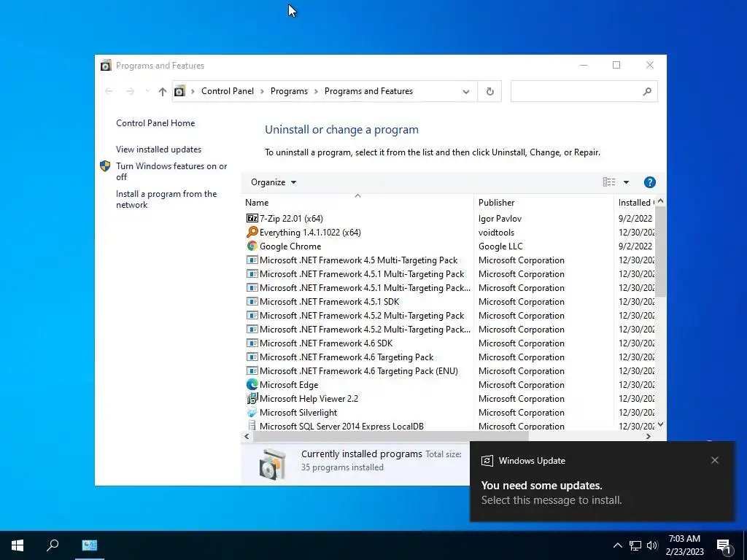This screenshot has height=560, width=747.
Task: Click the forward navigation arrow
Action: click(130, 91)
